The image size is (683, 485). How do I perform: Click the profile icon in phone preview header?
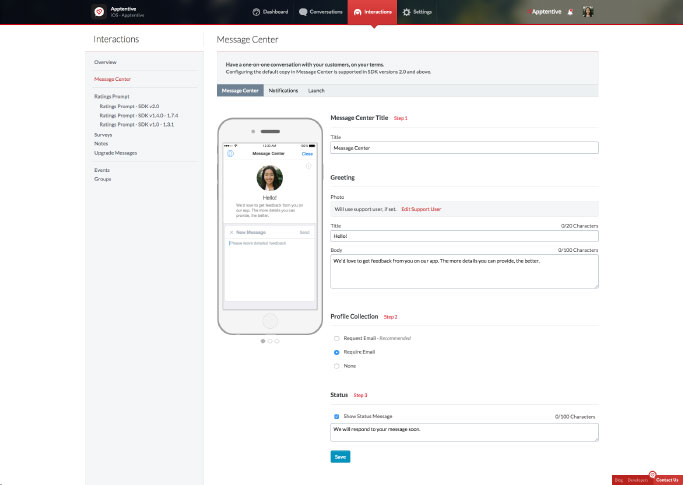point(230,153)
